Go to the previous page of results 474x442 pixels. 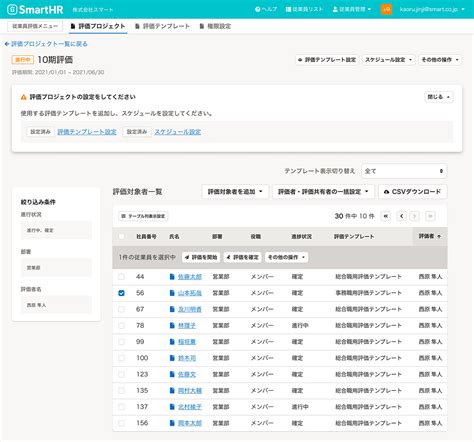pyautogui.click(x=402, y=216)
